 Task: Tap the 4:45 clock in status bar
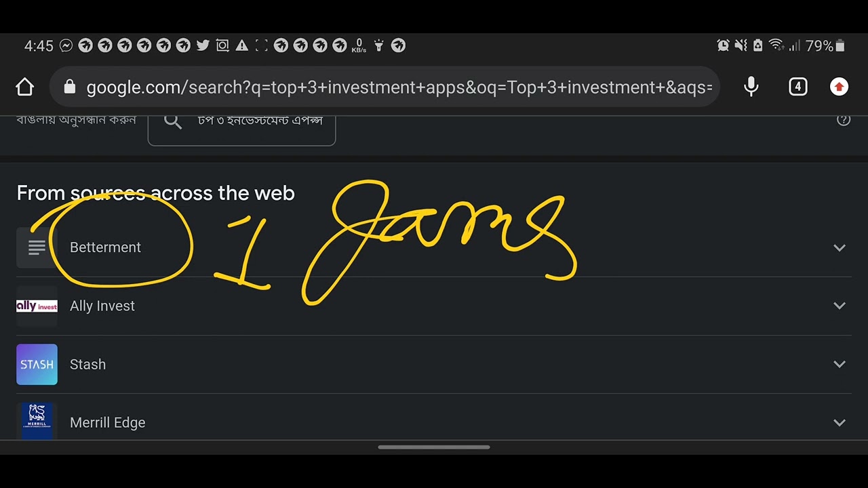click(39, 45)
